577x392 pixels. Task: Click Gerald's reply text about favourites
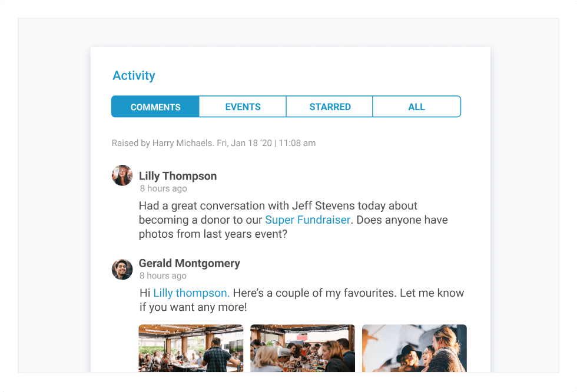click(347, 293)
